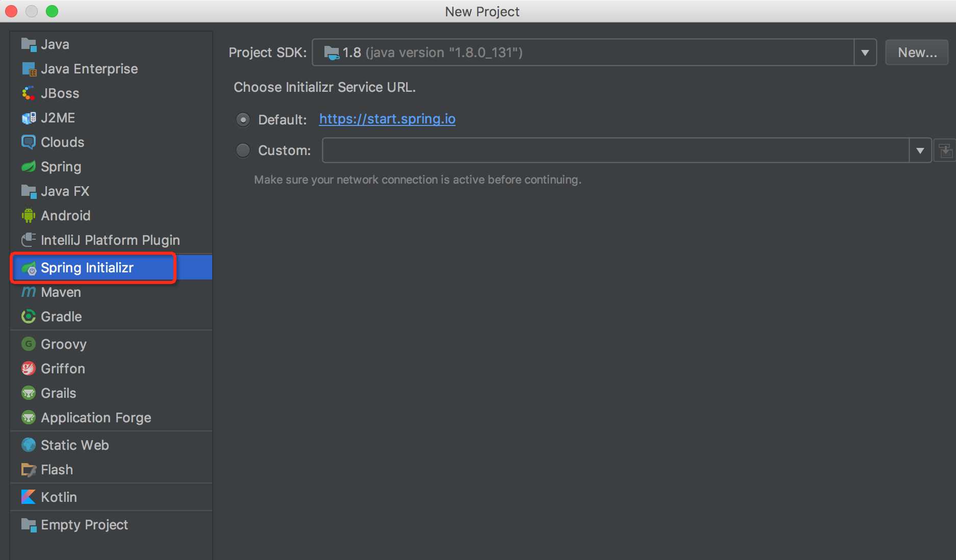956x560 pixels.
Task: Click the Java Enterprise icon
Action: click(29, 69)
